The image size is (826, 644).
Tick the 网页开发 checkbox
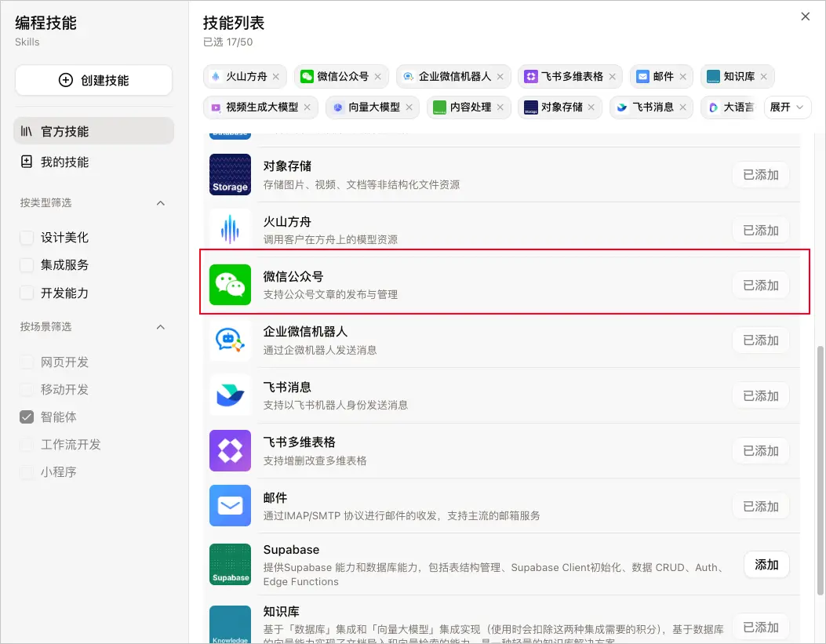[x=27, y=362]
